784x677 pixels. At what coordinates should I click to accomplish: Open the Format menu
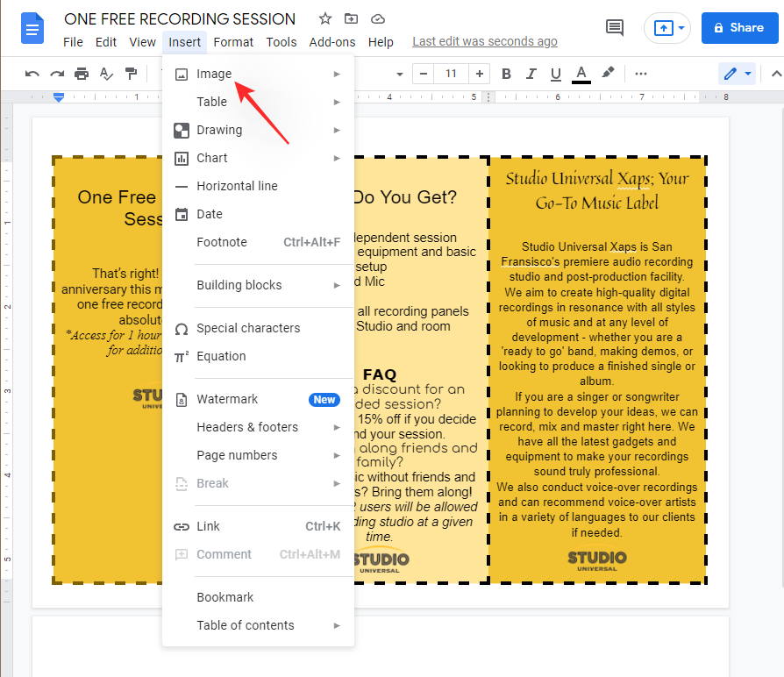[233, 41]
